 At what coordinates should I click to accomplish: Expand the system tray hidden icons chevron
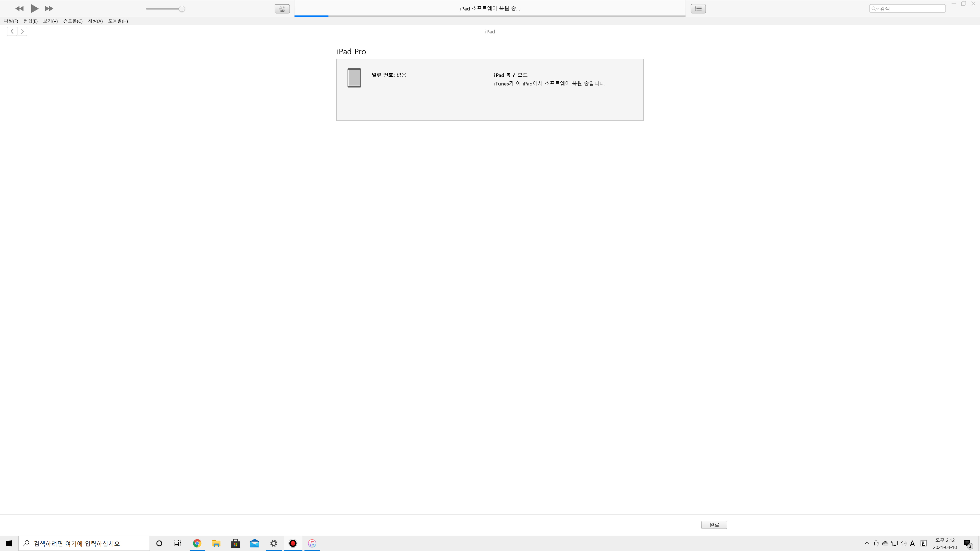click(867, 543)
